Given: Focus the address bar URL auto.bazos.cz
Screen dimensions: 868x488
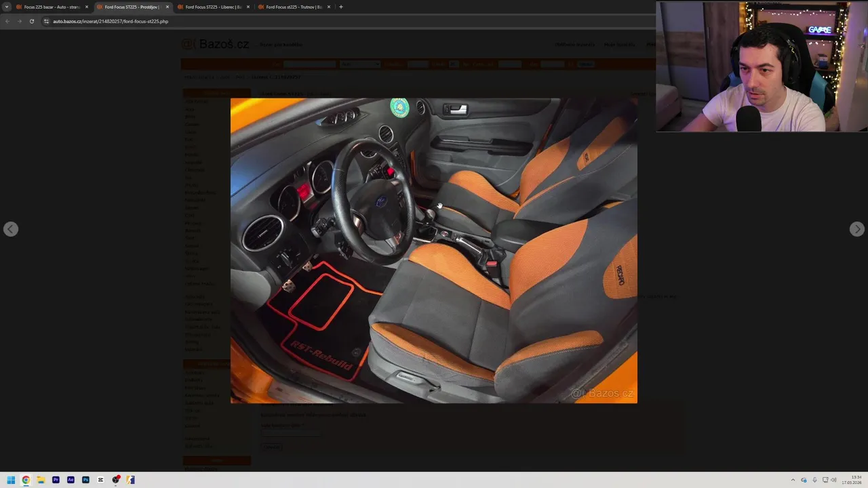Looking at the screenshot, I should point(111,21).
